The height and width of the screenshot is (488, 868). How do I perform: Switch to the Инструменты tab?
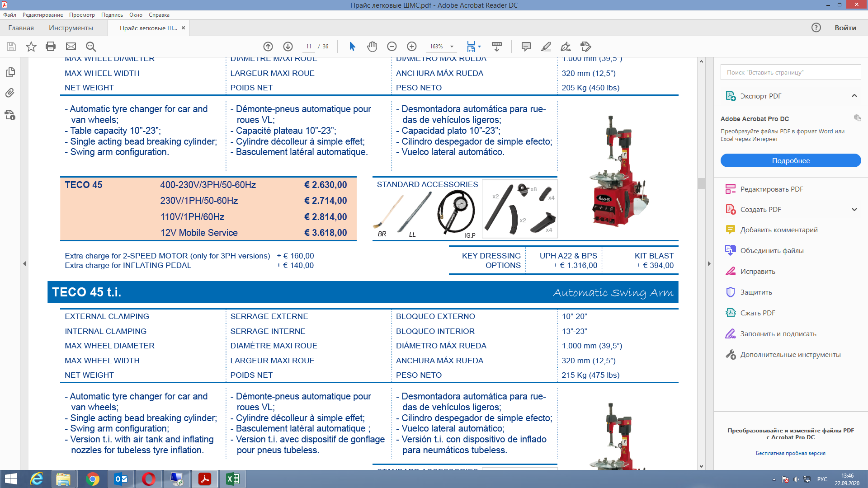tap(71, 28)
